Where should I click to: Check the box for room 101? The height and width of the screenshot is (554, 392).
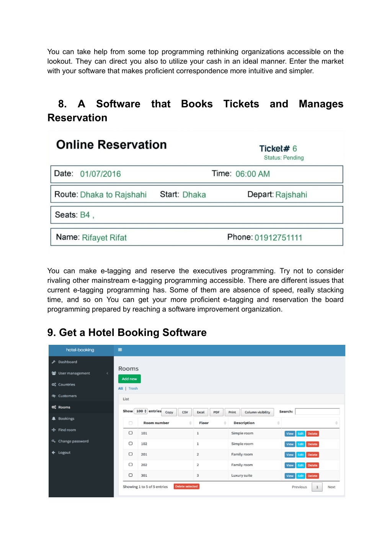click(x=131, y=433)
